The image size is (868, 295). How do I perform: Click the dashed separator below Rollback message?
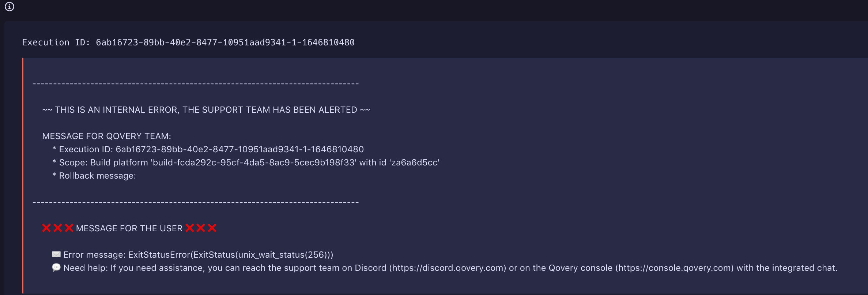point(196,202)
